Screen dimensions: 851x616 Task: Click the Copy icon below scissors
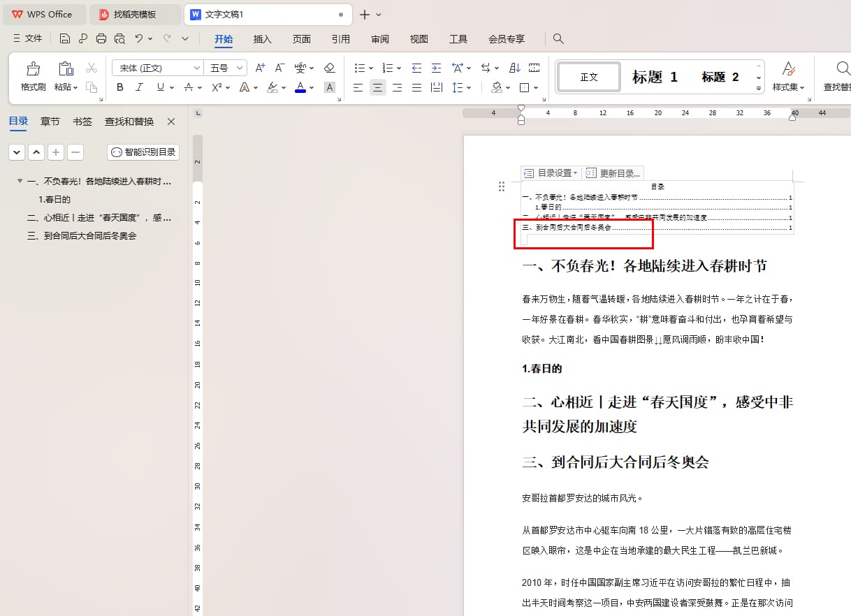[92, 87]
